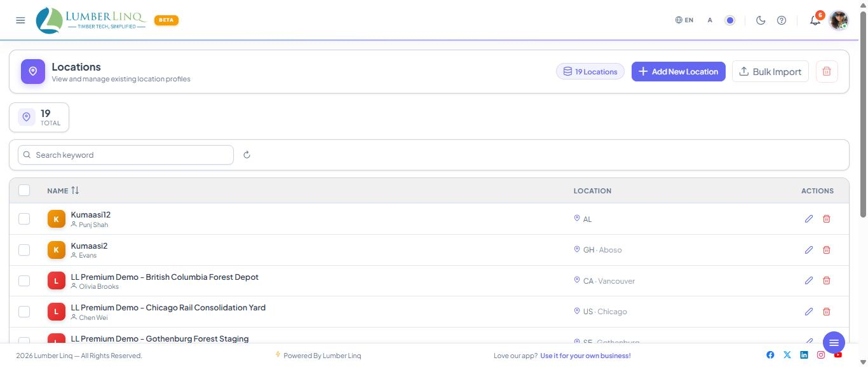Open the LinkedIn footer icon
The height and width of the screenshot is (367, 868).
point(804,355)
